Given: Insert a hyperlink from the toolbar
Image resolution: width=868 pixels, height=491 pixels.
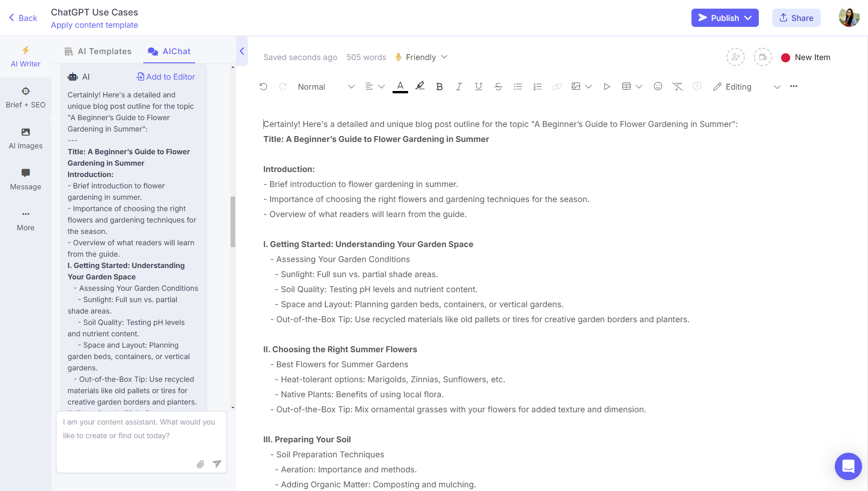Looking at the screenshot, I should [556, 86].
